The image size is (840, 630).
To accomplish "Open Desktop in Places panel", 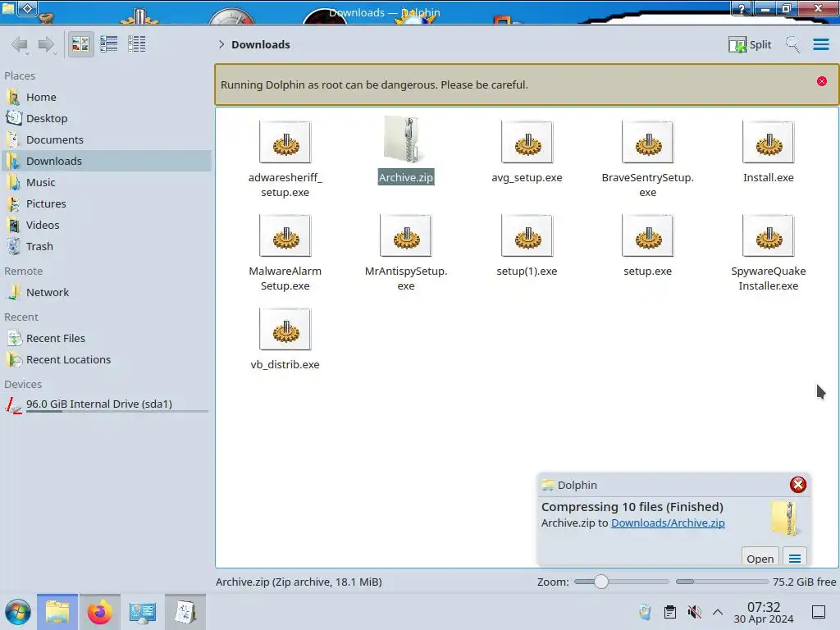I will pos(106,118).
